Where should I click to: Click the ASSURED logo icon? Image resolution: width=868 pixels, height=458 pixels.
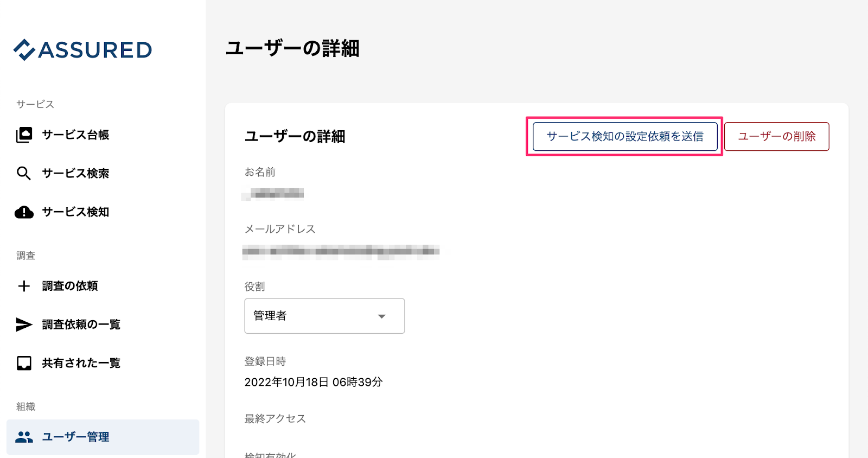tap(24, 50)
